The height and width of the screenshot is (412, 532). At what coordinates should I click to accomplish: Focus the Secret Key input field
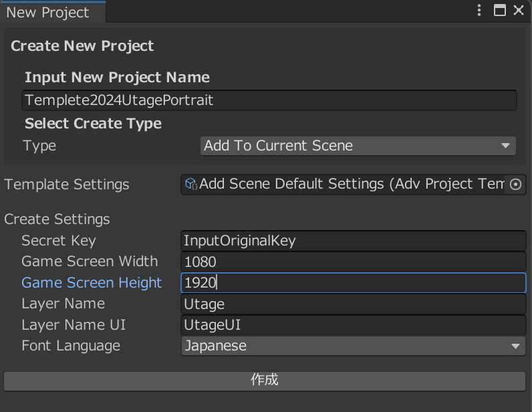(353, 241)
